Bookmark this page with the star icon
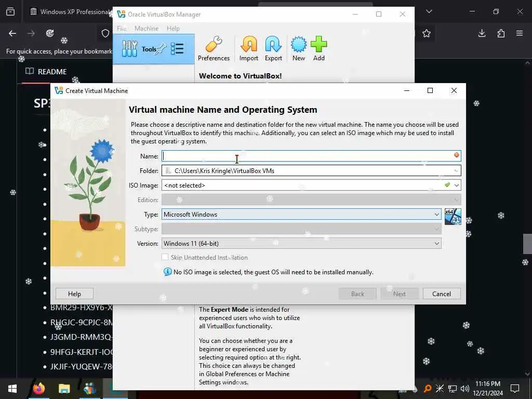The image size is (532, 399). tap(427, 33)
